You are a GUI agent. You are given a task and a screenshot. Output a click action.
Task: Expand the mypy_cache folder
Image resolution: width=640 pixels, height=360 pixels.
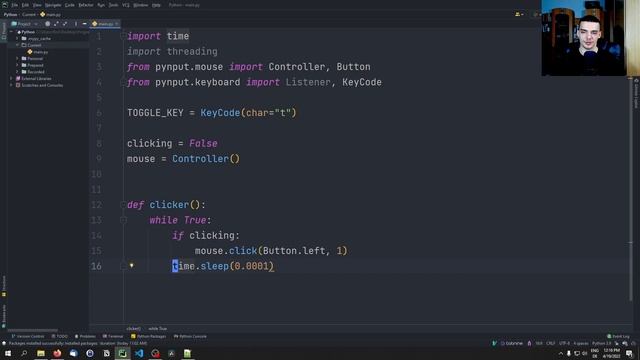tap(17, 38)
